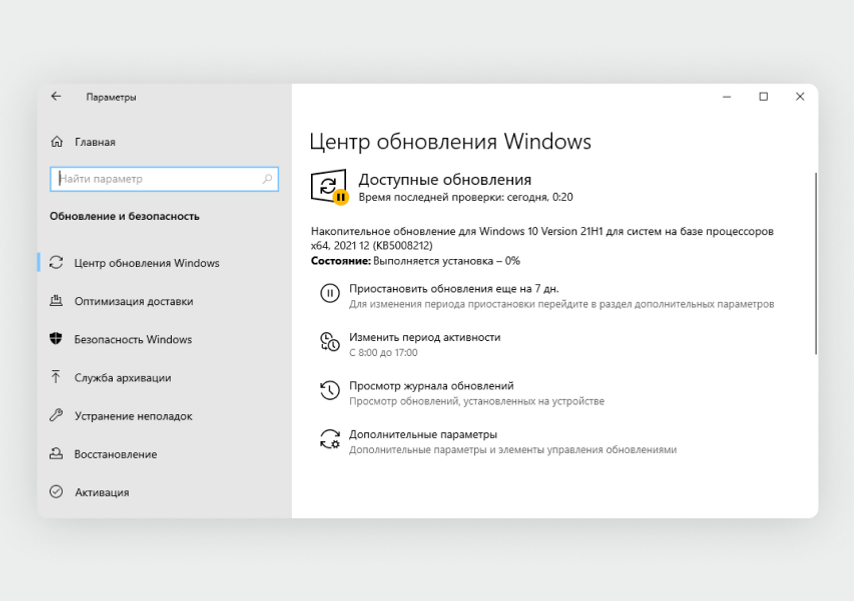The width and height of the screenshot is (854, 601).
Task: Click the vertical scrollbar on the right
Action: coord(815,263)
